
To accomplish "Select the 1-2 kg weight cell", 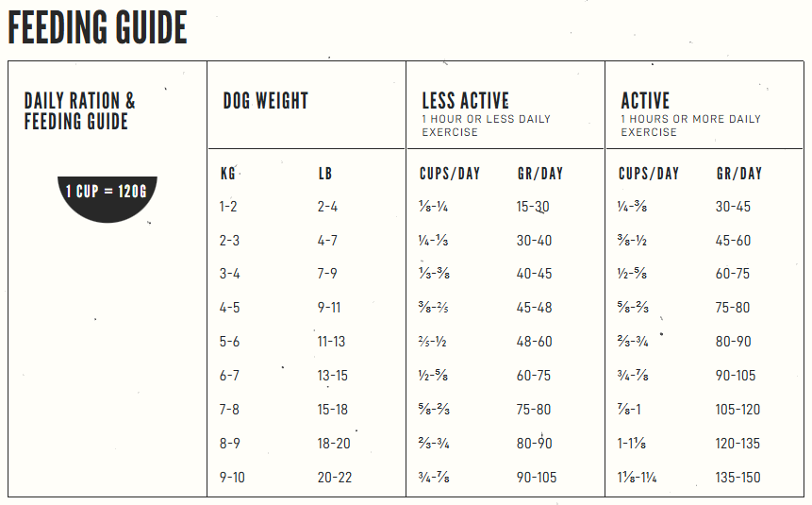I will click(230, 207).
